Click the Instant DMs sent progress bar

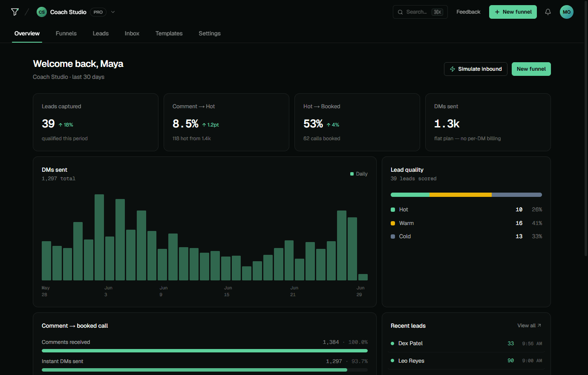(x=205, y=370)
